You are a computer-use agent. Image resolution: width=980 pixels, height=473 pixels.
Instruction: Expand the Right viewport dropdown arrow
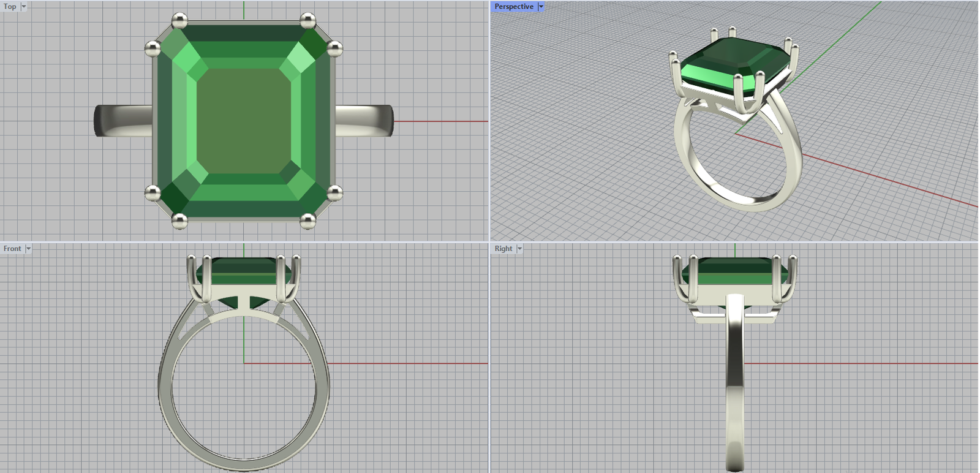point(519,249)
